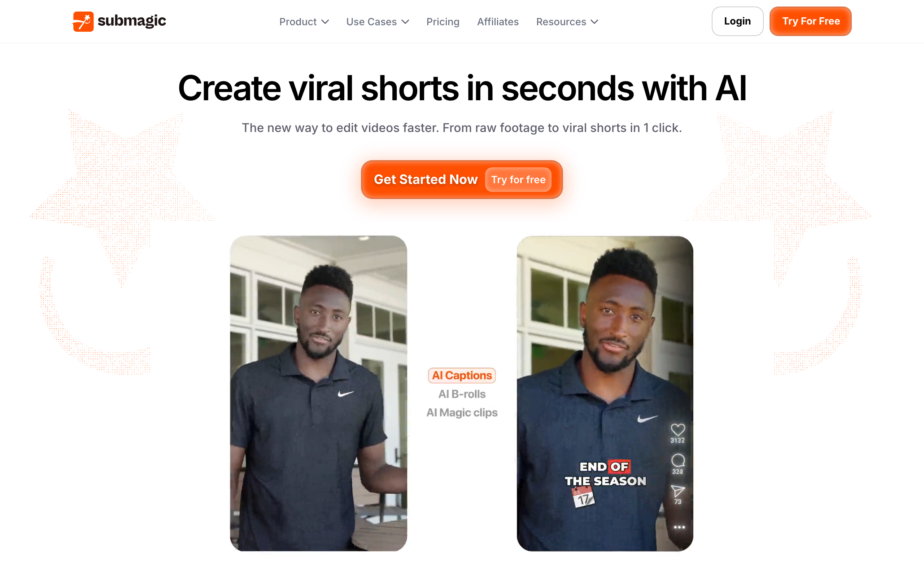This screenshot has height=577, width=924.
Task: Select the AI Captions feature option
Action: (x=462, y=375)
